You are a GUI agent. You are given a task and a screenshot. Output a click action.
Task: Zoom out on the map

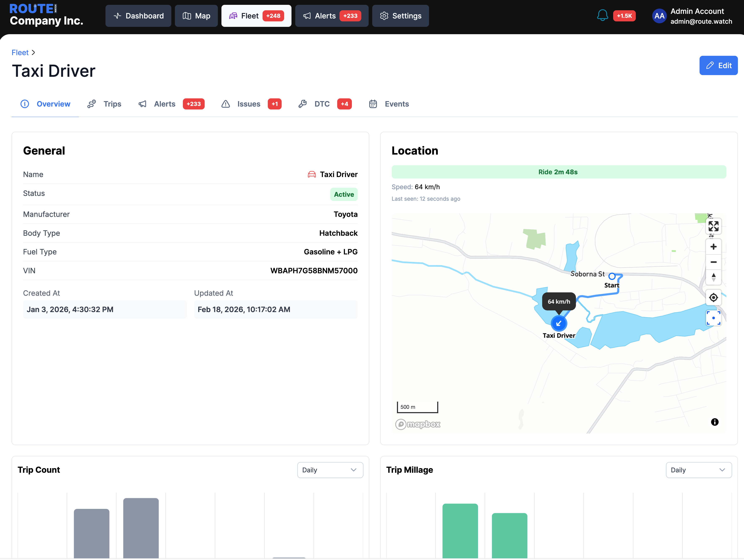click(713, 262)
